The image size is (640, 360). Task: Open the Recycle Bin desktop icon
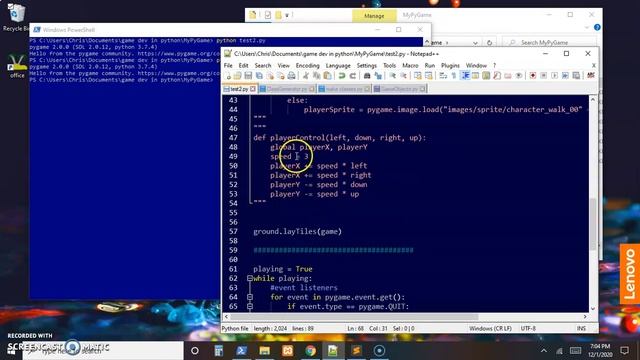tap(16, 18)
